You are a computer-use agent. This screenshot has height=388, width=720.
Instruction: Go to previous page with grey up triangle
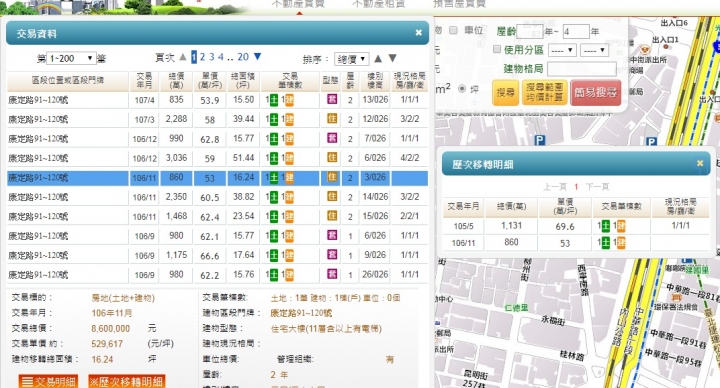coord(183,57)
